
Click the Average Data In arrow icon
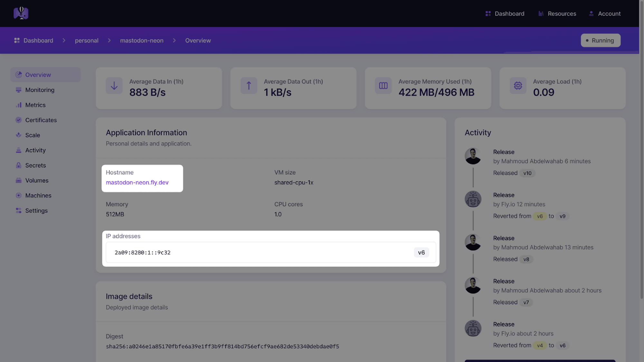(x=114, y=86)
